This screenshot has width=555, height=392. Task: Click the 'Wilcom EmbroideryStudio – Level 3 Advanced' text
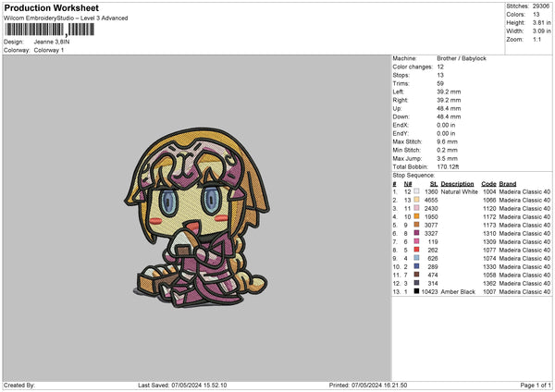point(66,18)
